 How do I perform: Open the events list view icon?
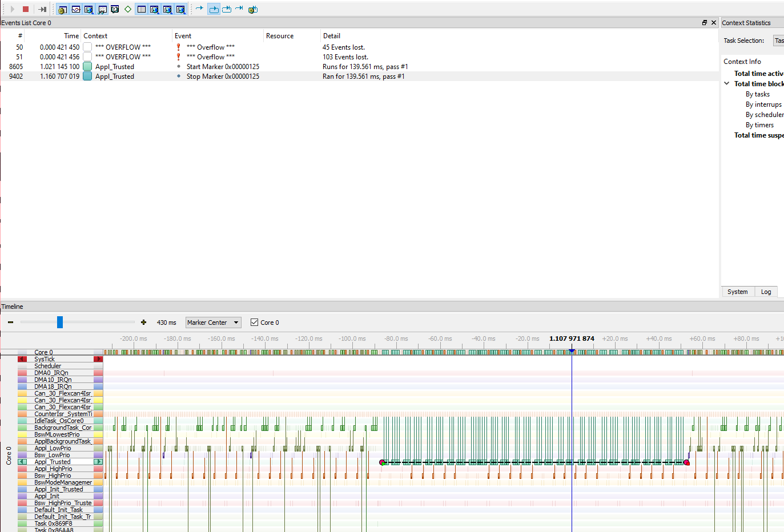141,9
